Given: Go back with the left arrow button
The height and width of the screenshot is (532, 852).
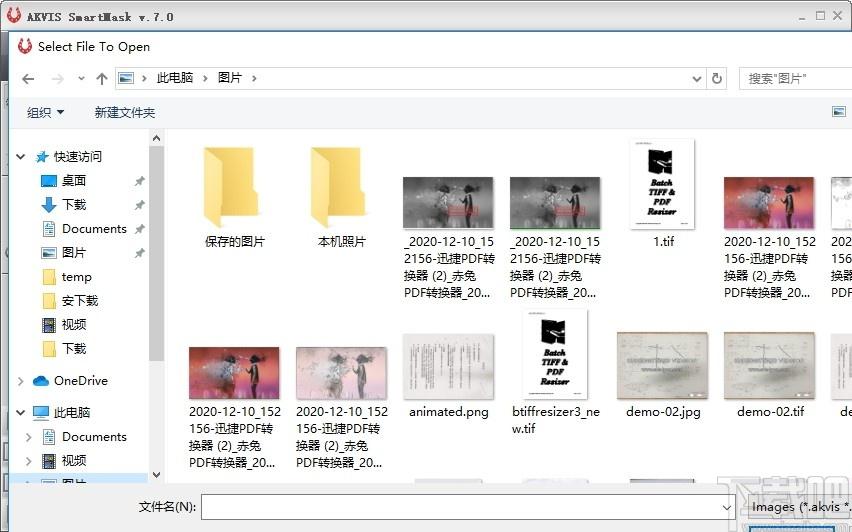Looking at the screenshot, I should pyautogui.click(x=28, y=79).
